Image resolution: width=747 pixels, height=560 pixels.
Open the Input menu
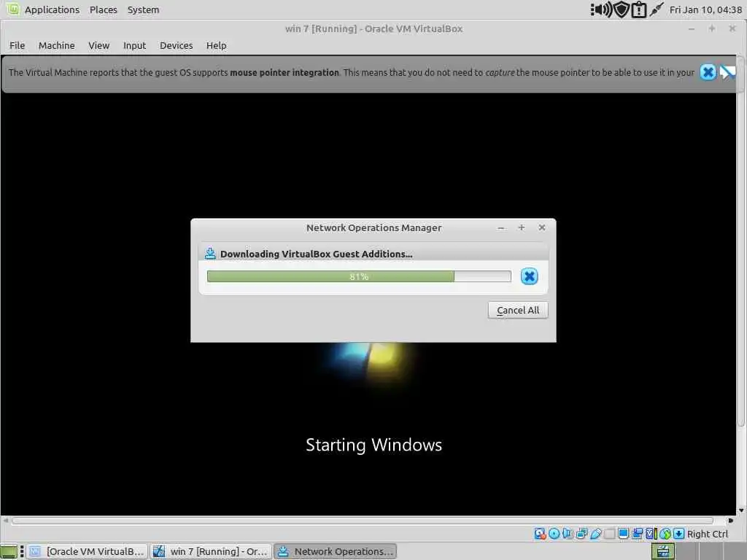coord(134,45)
